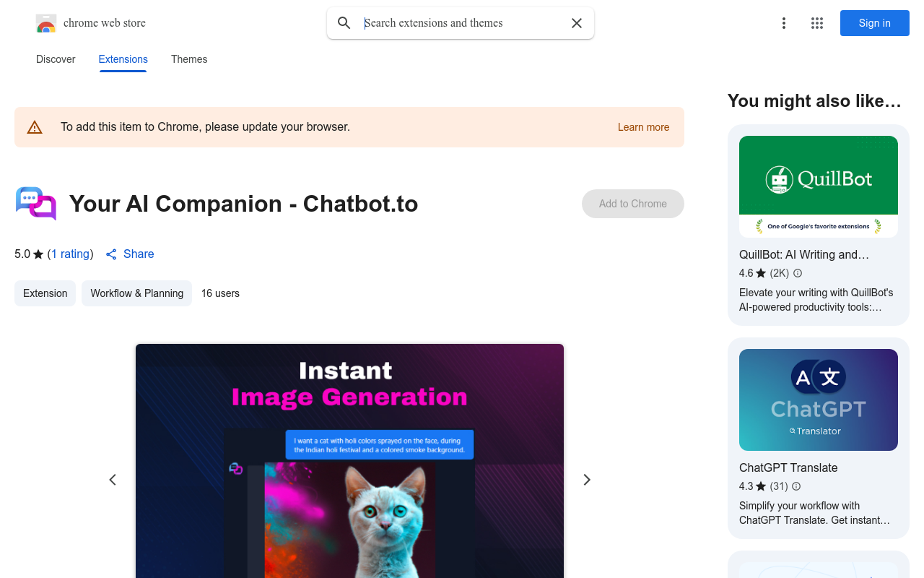Click ChatGPT Translate 4.3 star rating

point(753,486)
